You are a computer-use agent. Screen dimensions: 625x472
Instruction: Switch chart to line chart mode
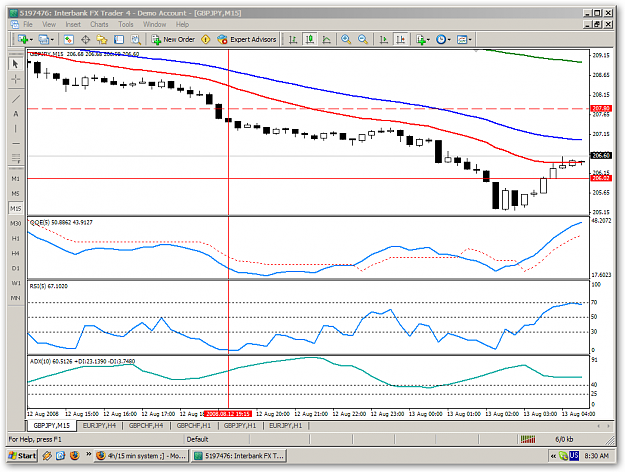326,39
